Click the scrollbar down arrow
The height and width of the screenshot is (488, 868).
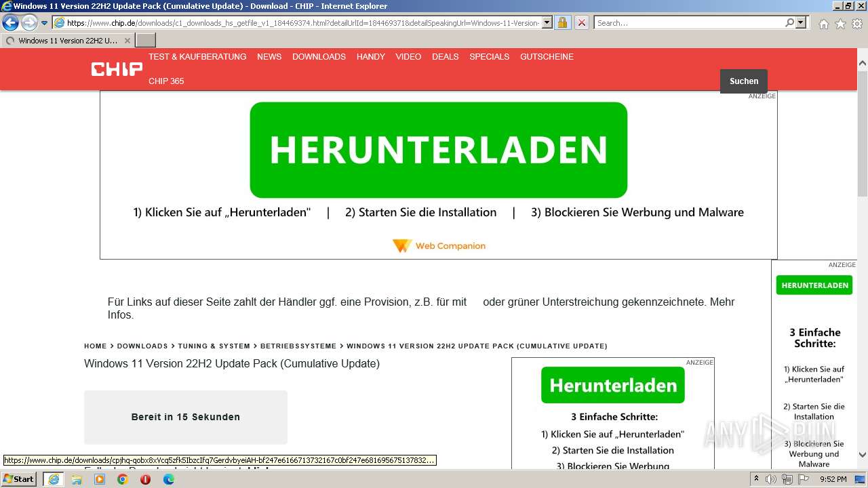click(863, 455)
